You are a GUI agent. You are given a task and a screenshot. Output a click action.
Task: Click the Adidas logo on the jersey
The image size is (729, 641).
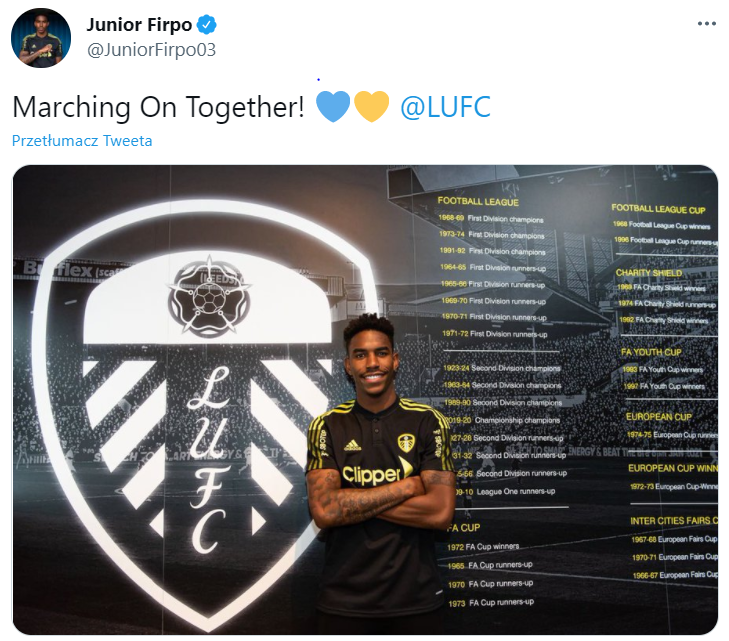click(352, 446)
